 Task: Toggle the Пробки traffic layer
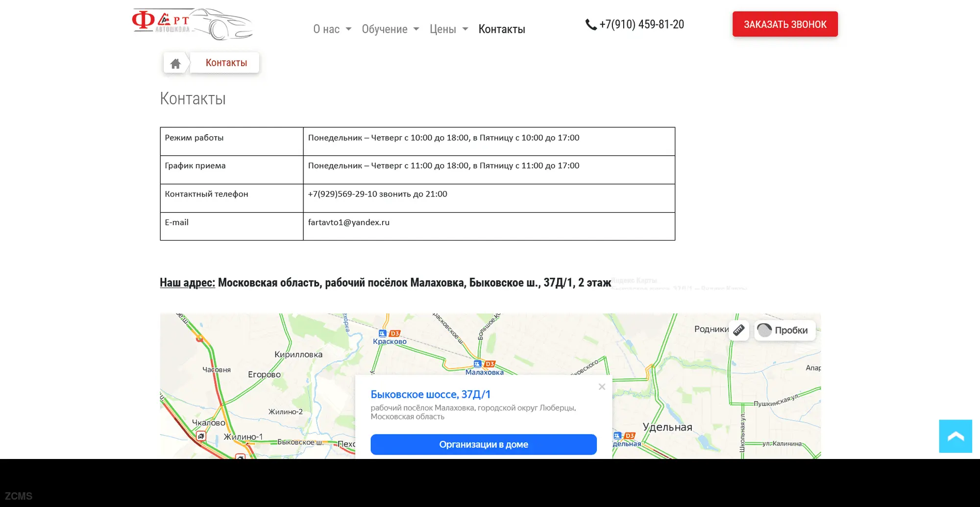point(784,330)
